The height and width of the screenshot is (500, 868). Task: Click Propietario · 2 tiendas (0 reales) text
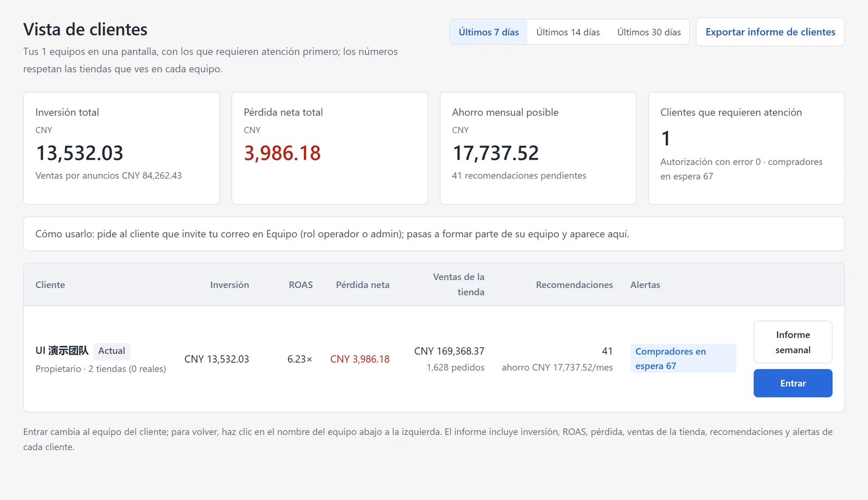point(100,369)
